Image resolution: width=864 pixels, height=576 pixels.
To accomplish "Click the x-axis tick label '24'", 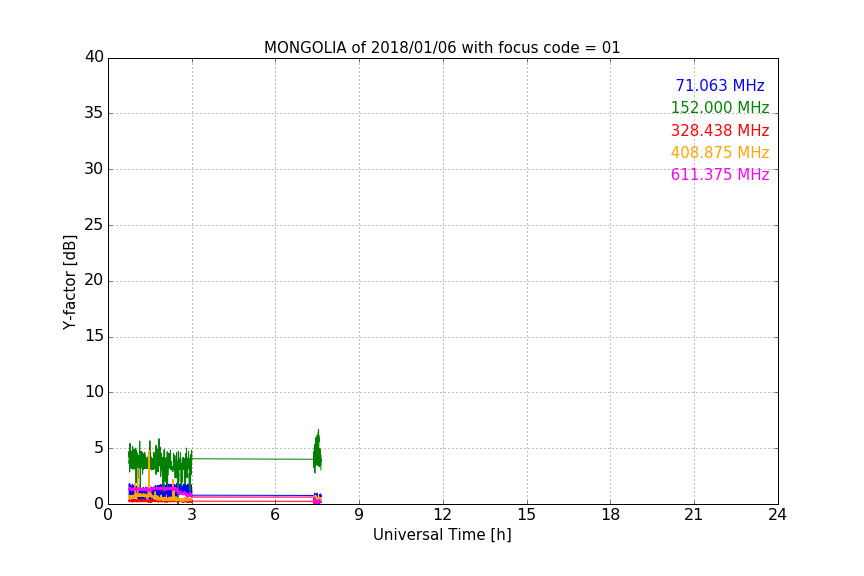I will pos(777,515).
